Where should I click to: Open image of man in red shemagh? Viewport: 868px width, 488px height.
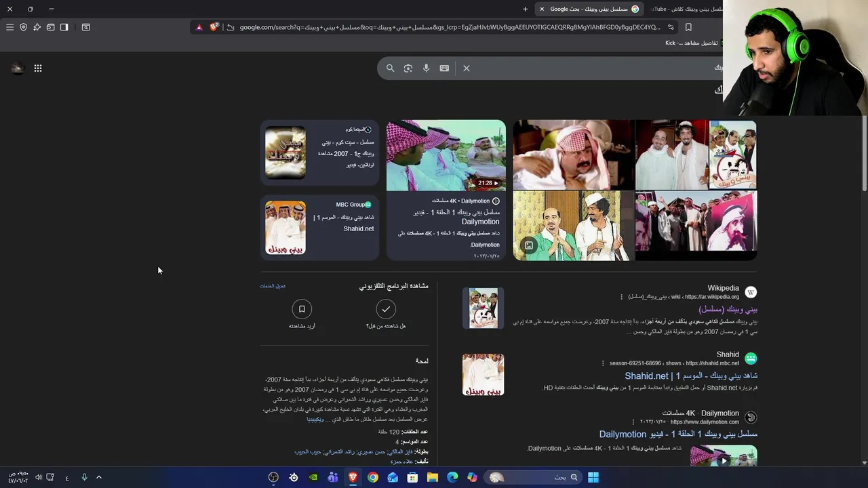(x=574, y=155)
